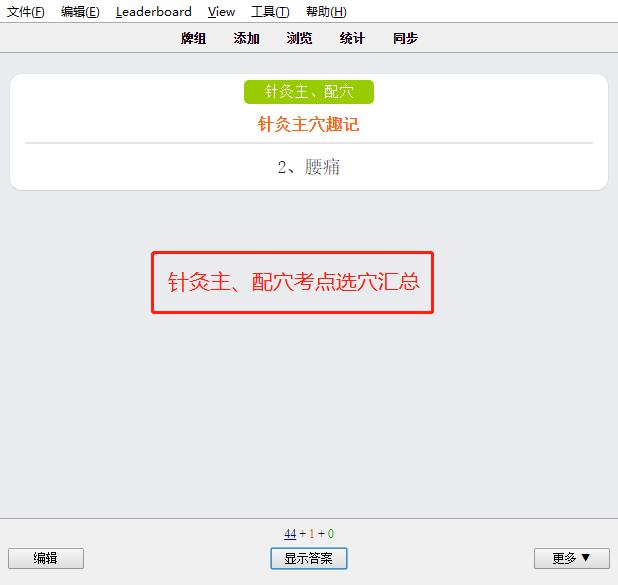Image resolution: width=618 pixels, height=585 pixels.
Task: Click the orange 针灸主穴趣记 heading
Action: [x=309, y=125]
